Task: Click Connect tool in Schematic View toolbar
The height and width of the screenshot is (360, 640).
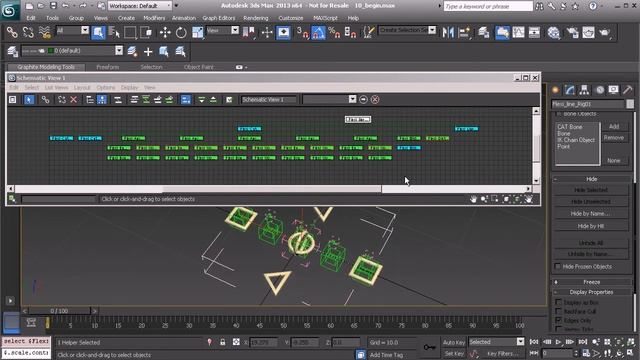Action: [x=45, y=100]
